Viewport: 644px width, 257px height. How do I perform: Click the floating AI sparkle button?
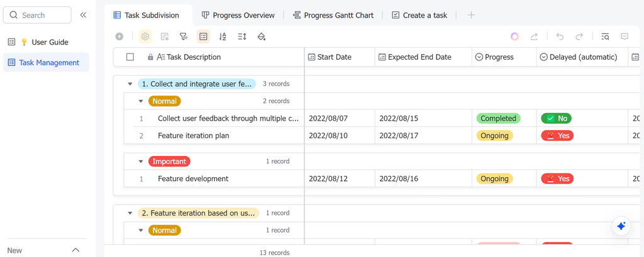621,226
